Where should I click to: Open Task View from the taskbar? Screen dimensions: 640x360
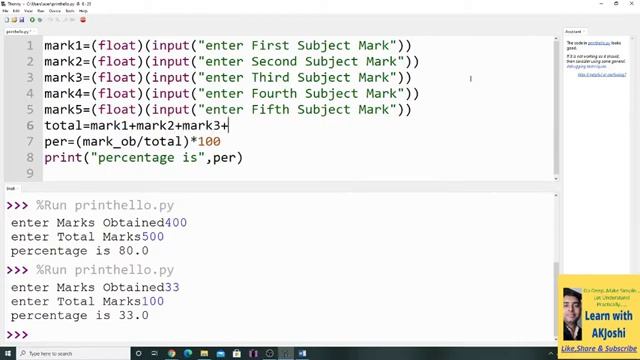click(x=155, y=353)
